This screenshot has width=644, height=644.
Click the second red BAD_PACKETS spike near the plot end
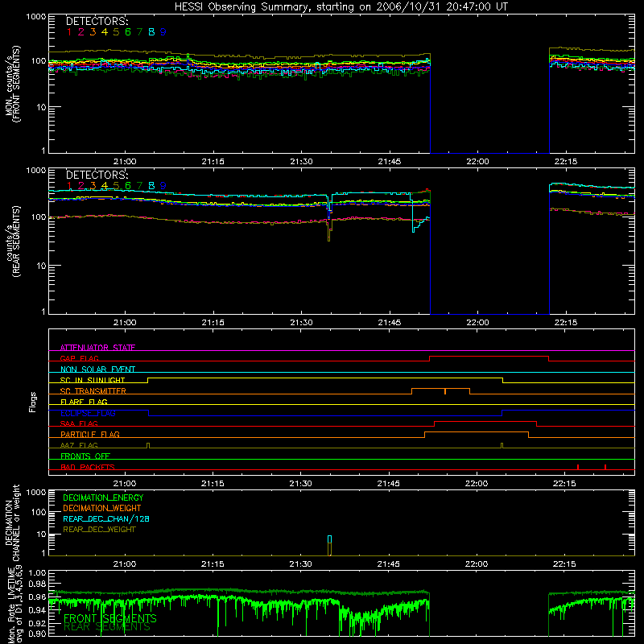[x=605, y=467]
